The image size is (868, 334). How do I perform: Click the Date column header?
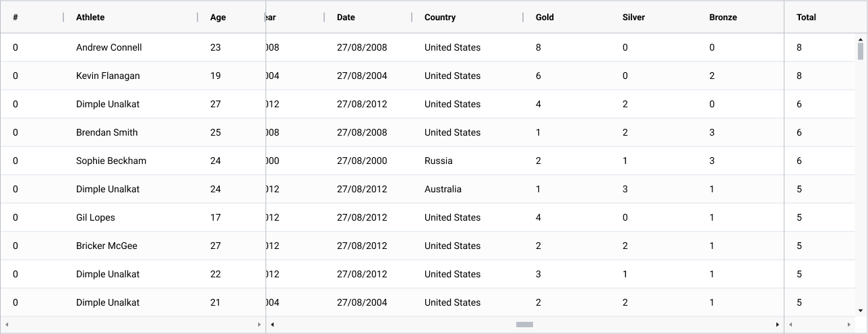pyautogui.click(x=346, y=18)
